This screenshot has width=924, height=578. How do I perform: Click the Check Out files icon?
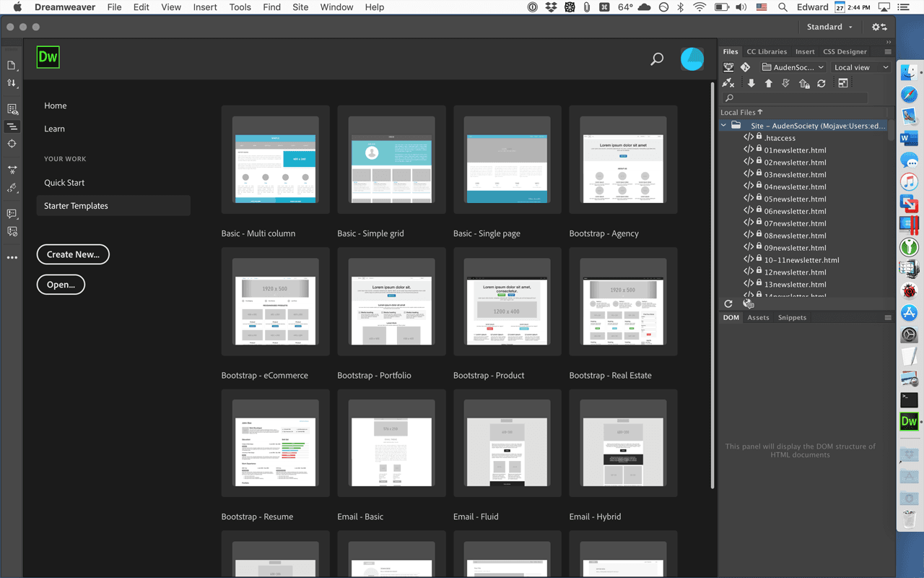[786, 83]
